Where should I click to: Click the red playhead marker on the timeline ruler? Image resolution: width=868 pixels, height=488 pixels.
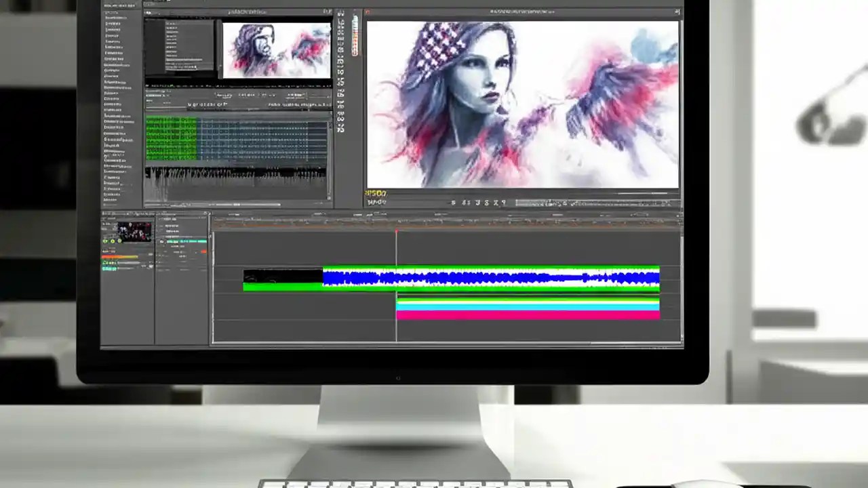(x=397, y=232)
